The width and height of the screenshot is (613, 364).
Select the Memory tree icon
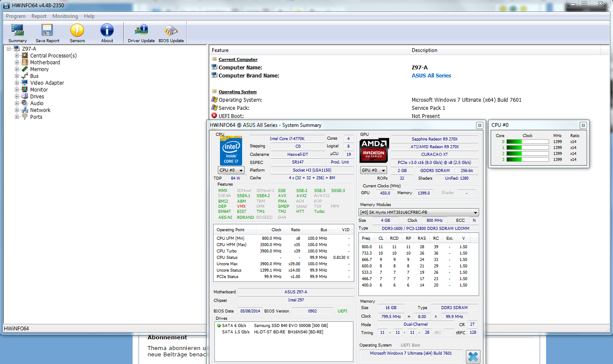click(x=25, y=69)
